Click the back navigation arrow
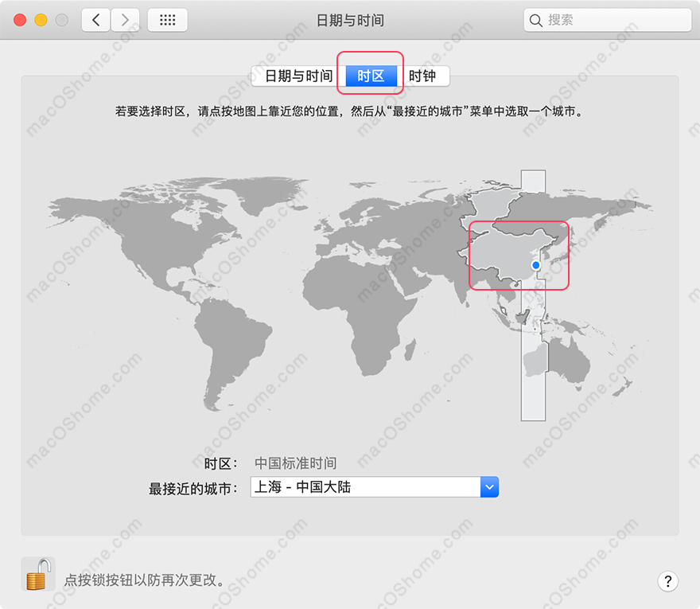Image resolution: width=700 pixels, height=609 pixels. coord(95,20)
